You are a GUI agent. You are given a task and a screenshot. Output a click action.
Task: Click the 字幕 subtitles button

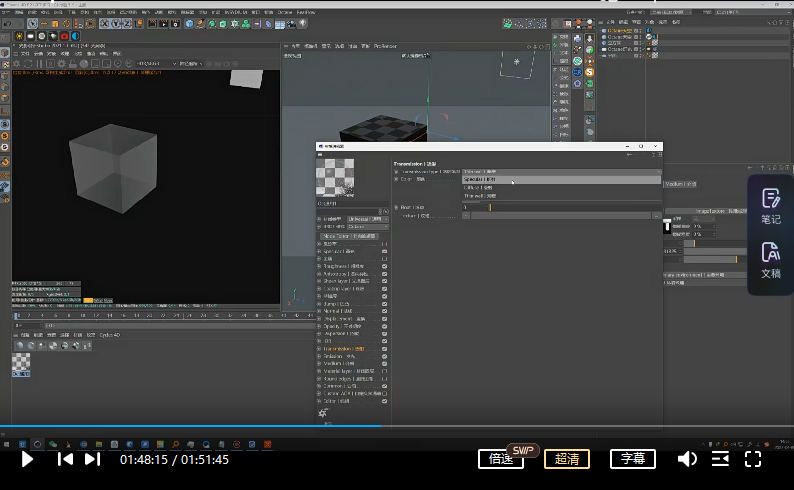point(632,459)
